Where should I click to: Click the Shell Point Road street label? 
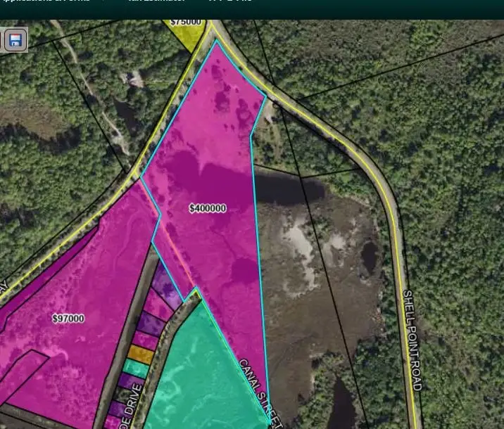[x=411, y=340]
